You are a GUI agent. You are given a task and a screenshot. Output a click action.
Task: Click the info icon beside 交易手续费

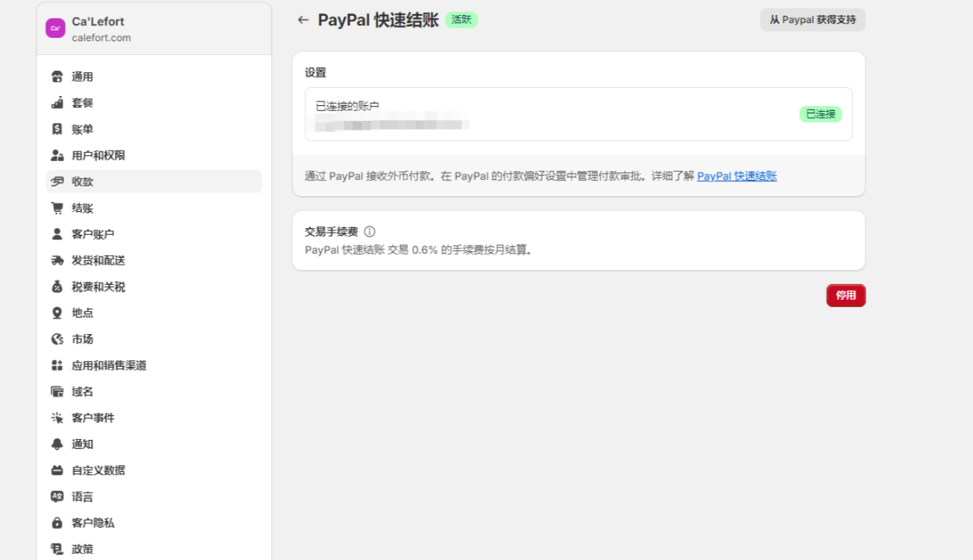[x=370, y=232]
